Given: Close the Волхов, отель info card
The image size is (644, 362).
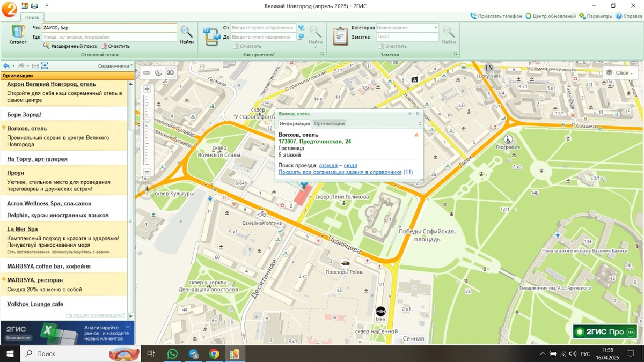Looking at the screenshot, I should [418, 114].
